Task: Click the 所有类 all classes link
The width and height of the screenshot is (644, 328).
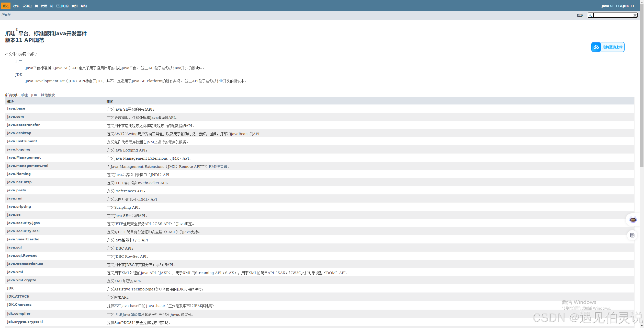Action: [6, 15]
